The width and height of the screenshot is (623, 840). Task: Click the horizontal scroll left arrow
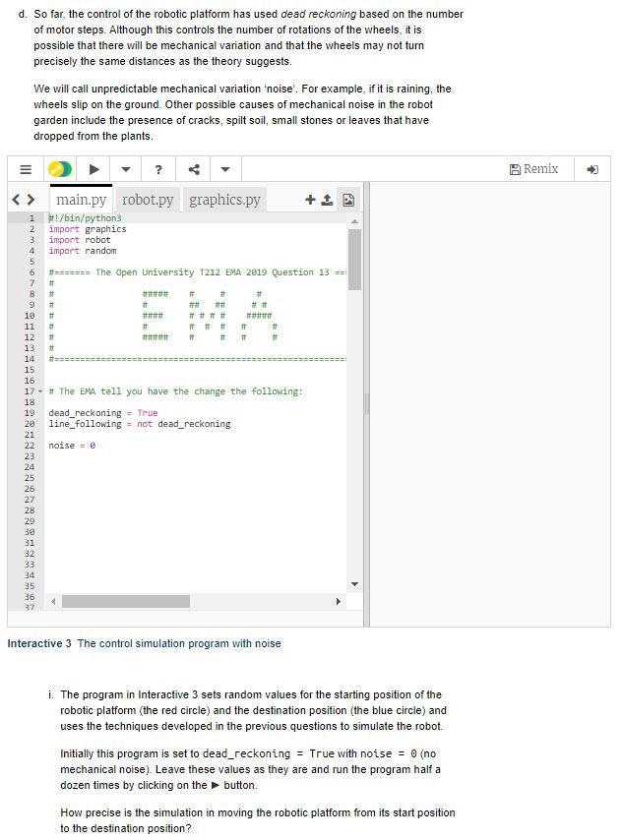pyautogui.click(x=53, y=602)
